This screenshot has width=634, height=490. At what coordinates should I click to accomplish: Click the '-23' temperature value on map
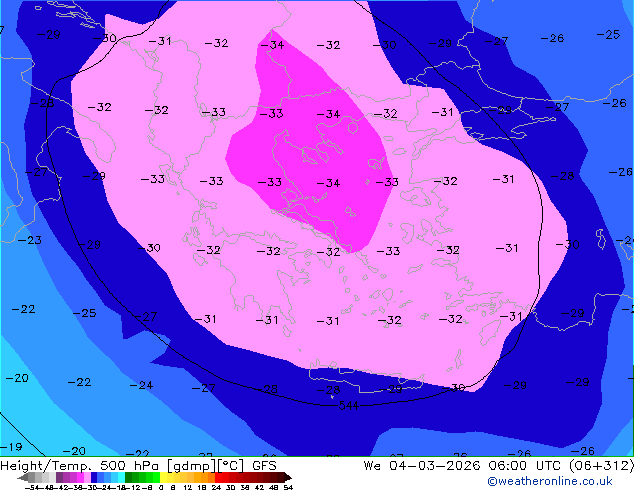click(x=30, y=240)
